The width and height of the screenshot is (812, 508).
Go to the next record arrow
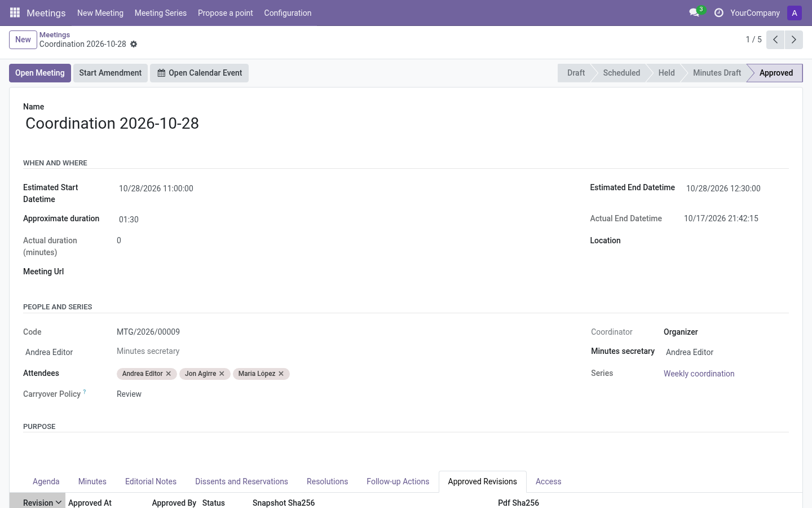click(x=794, y=40)
